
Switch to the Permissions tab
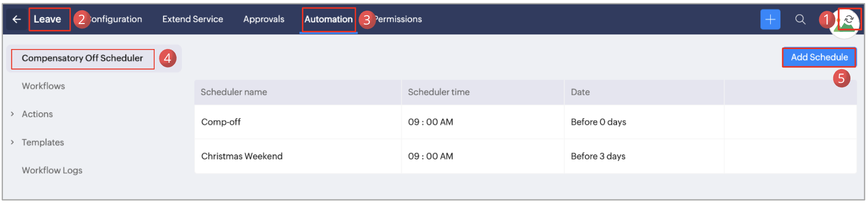(x=399, y=20)
